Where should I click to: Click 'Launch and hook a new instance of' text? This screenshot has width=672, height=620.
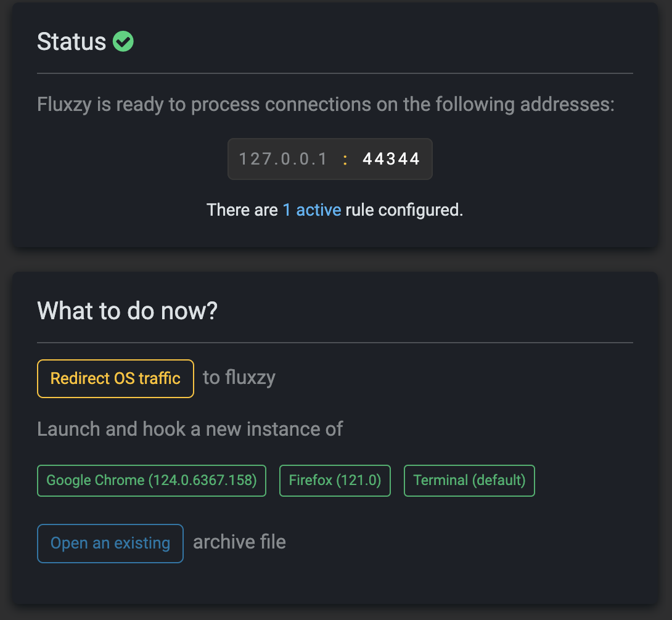(x=190, y=429)
